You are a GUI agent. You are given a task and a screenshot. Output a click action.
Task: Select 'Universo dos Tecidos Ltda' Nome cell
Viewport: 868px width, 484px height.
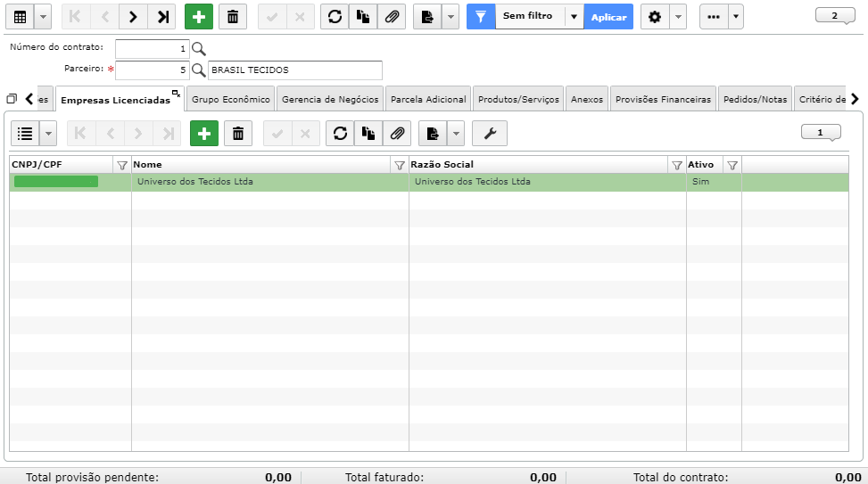pyautogui.click(x=270, y=182)
